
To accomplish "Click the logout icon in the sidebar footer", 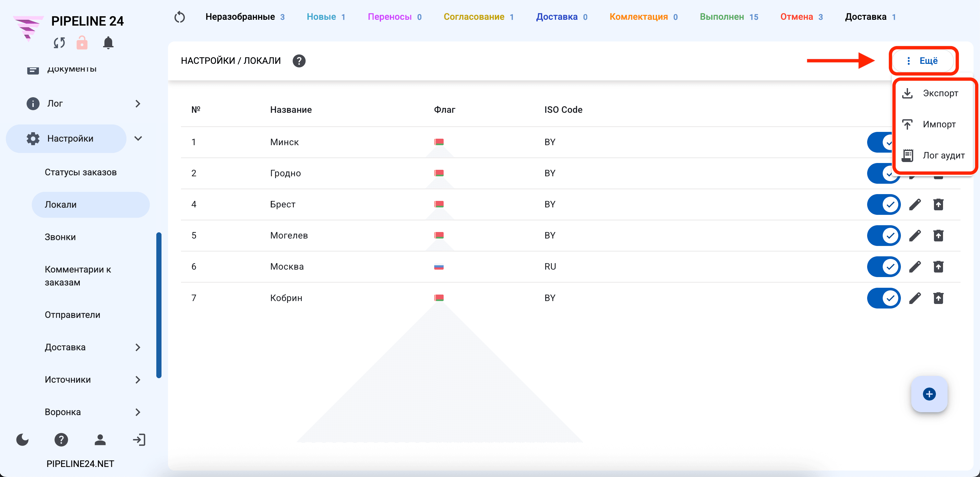I will 139,440.
